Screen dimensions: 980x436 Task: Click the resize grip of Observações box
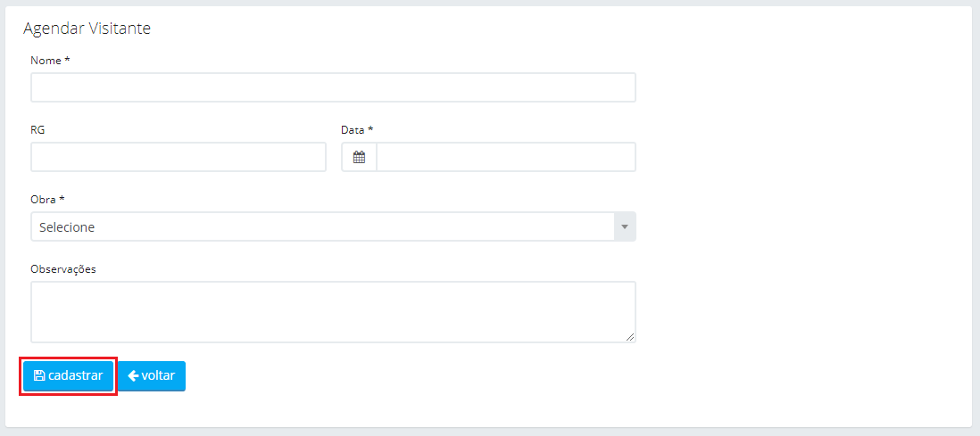coord(630,337)
